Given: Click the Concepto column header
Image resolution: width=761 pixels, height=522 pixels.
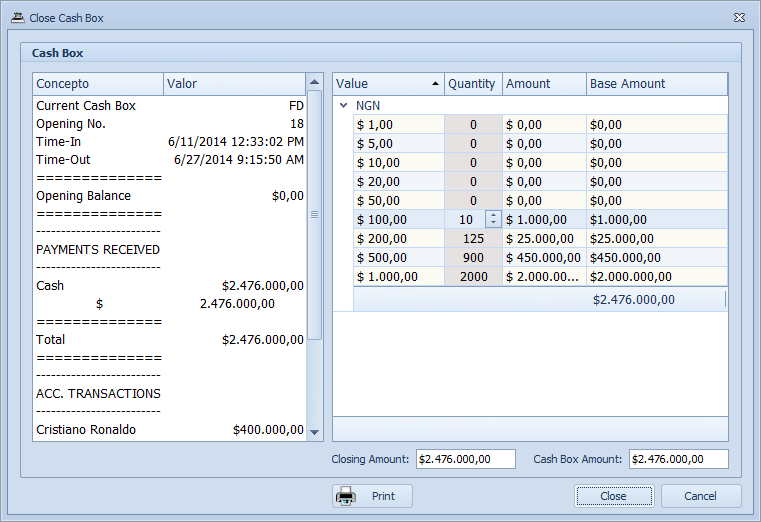Looking at the screenshot, I should tap(98, 84).
